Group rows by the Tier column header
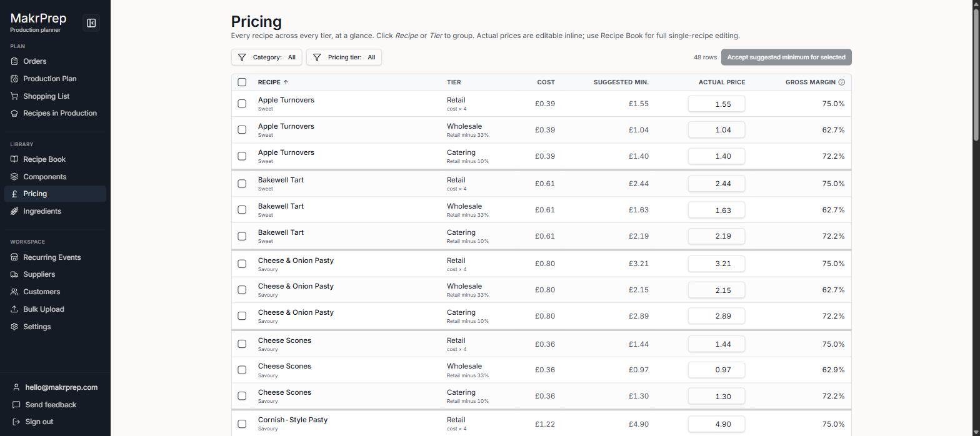 tap(454, 82)
